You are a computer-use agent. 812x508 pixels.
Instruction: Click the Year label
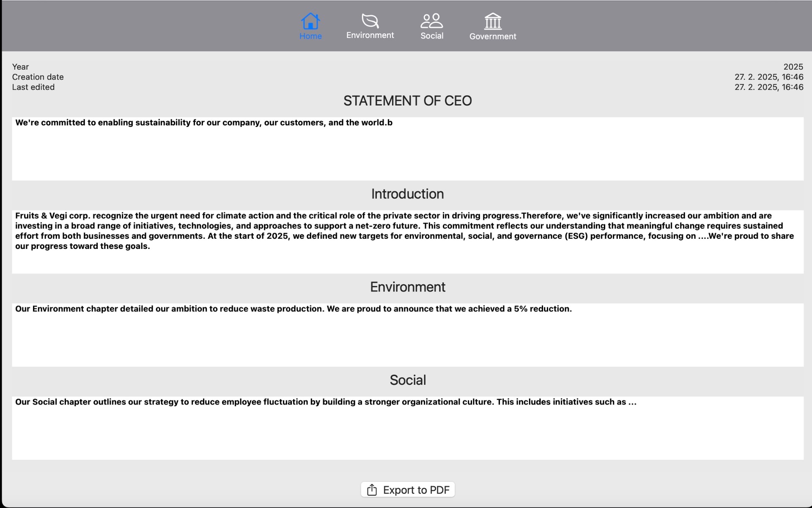point(20,67)
